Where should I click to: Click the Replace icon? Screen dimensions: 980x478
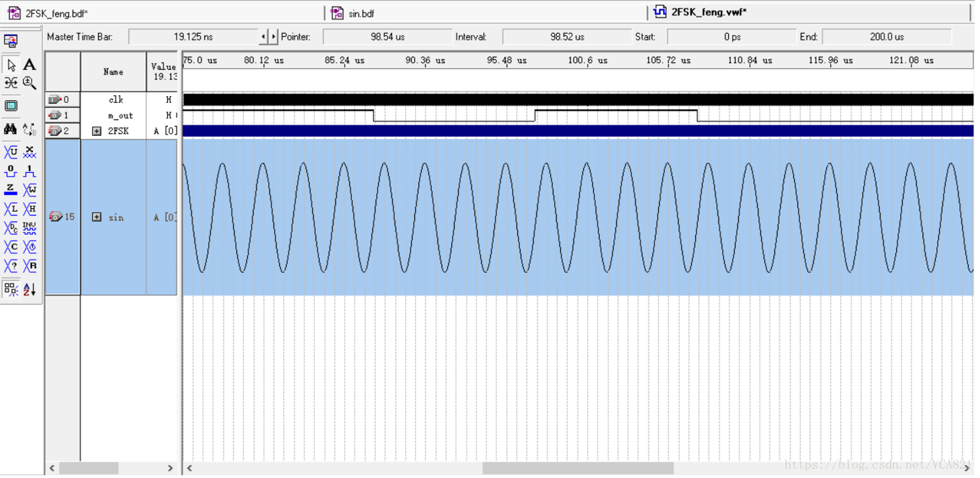[x=30, y=128]
